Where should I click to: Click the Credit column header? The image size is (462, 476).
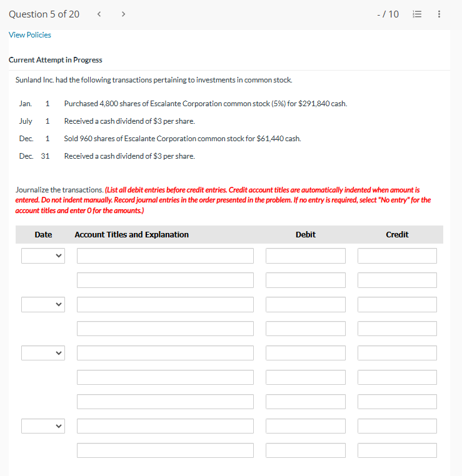coord(398,235)
